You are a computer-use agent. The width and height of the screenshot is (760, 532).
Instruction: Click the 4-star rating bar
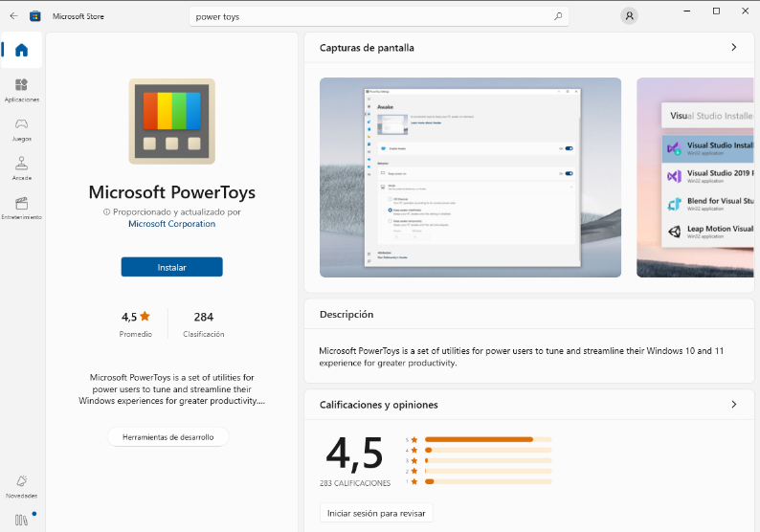[x=488, y=450]
